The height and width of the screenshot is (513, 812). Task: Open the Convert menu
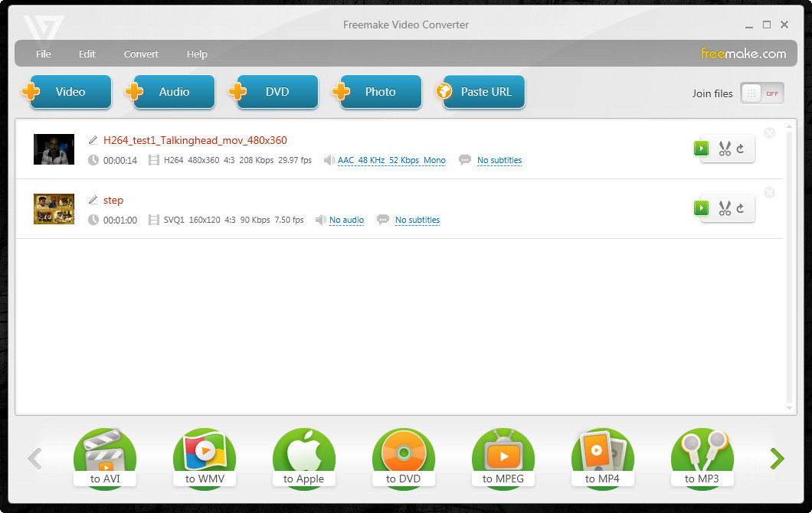pyautogui.click(x=141, y=54)
